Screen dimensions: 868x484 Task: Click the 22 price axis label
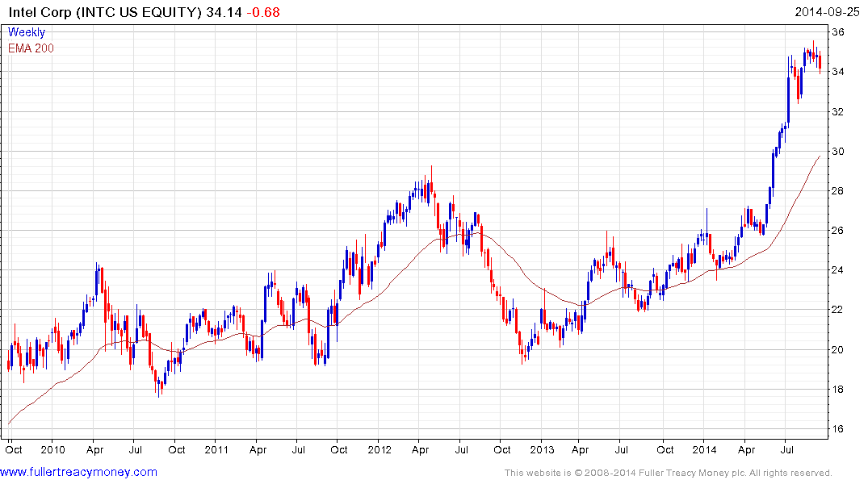pyautogui.click(x=838, y=309)
